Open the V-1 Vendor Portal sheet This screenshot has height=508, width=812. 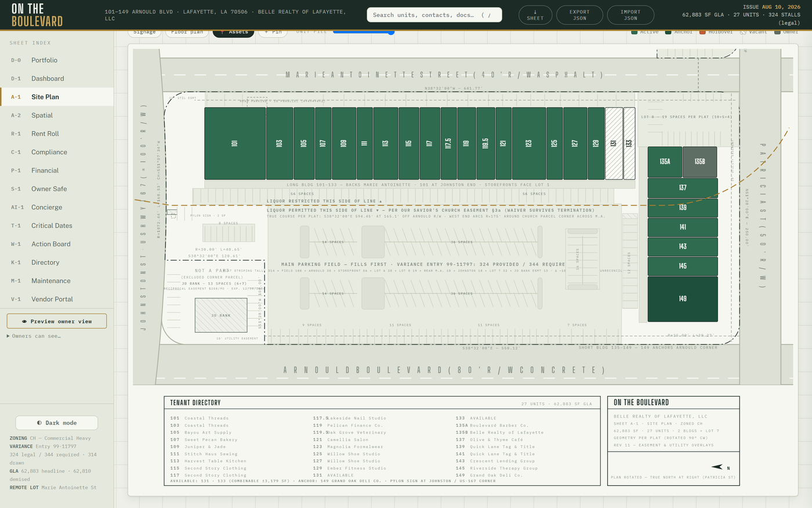(57, 299)
